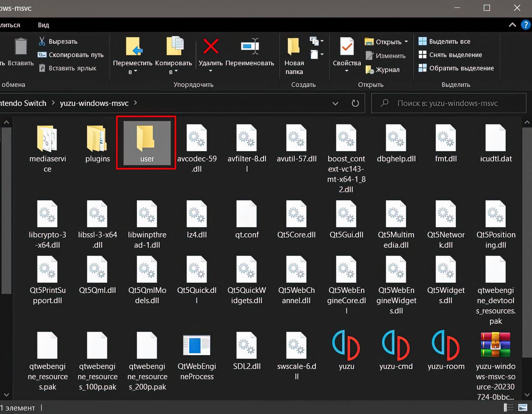Open the help question mark icon

(x=525, y=25)
